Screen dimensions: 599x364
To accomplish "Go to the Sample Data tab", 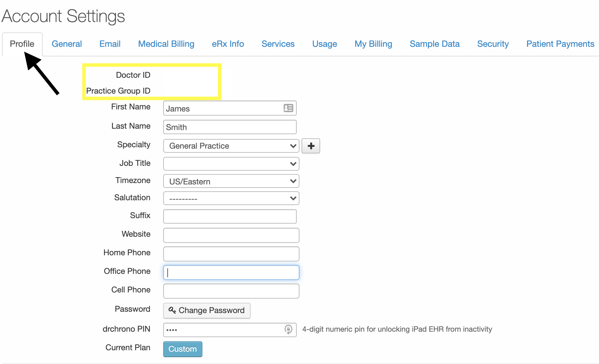I will click(x=435, y=44).
